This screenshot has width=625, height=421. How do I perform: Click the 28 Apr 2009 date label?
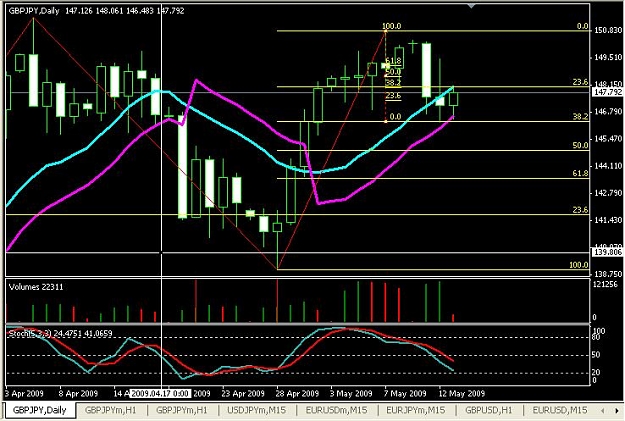click(x=297, y=393)
